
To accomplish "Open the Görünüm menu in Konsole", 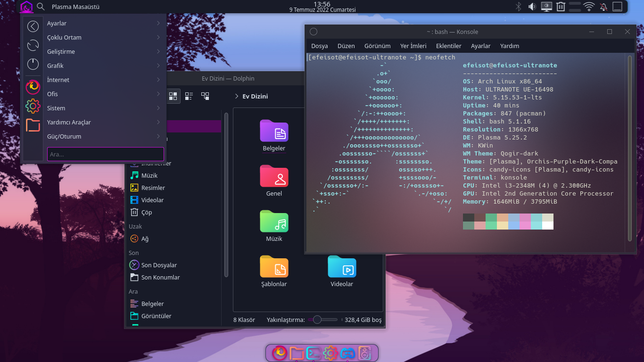I will point(378,46).
